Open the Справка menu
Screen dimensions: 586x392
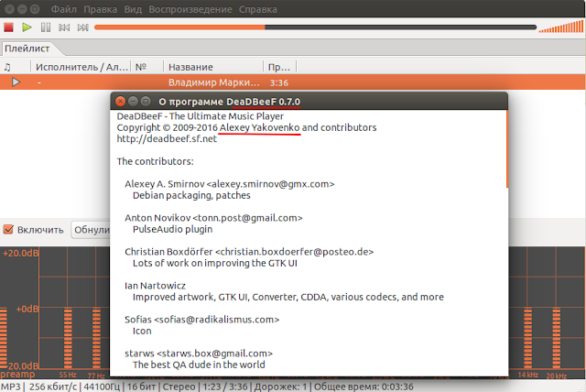click(x=258, y=9)
